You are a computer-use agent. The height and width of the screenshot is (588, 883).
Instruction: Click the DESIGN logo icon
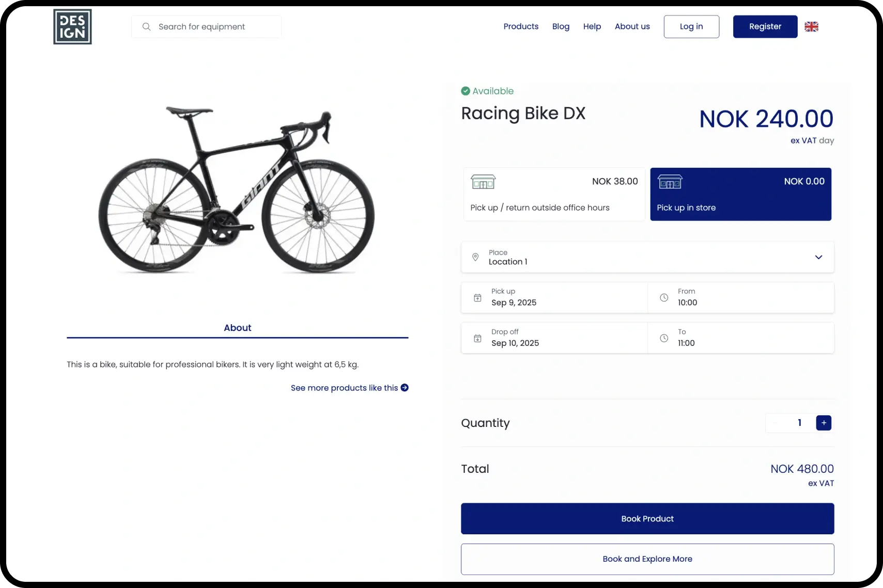(x=72, y=27)
